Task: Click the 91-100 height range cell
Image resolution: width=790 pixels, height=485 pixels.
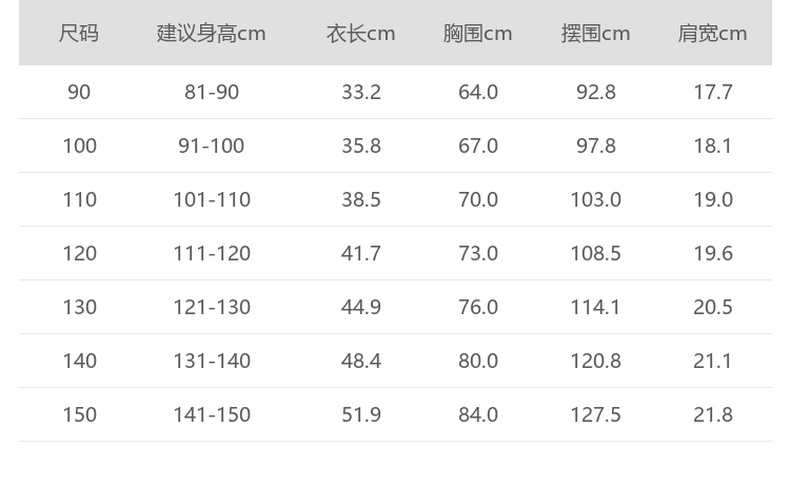Action: click(211, 146)
